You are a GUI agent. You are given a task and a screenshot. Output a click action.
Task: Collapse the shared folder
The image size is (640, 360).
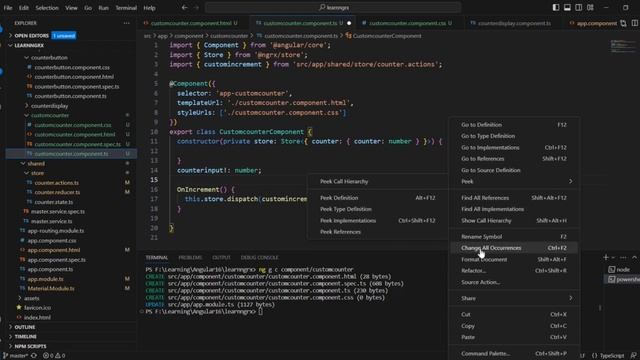pyautogui.click(x=36, y=163)
